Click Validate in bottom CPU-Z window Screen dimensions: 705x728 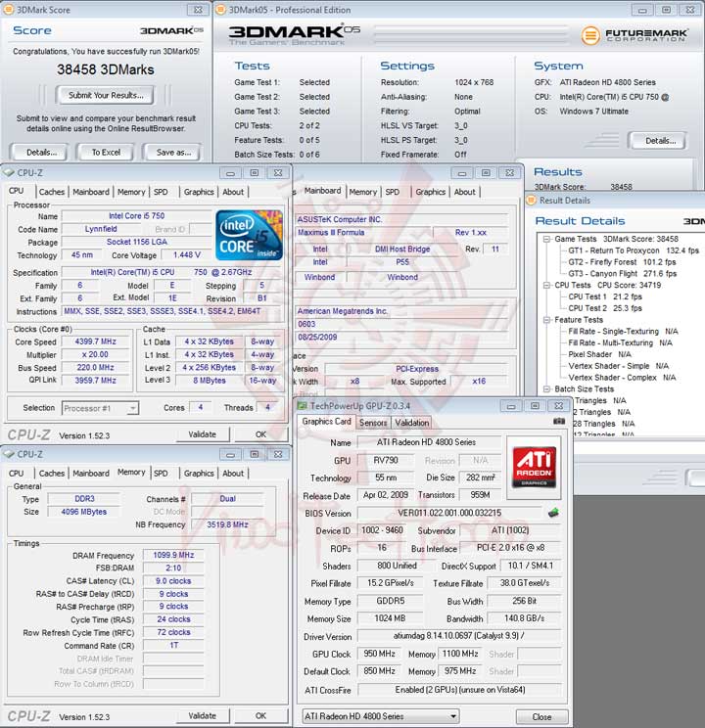pyautogui.click(x=202, y=716)
